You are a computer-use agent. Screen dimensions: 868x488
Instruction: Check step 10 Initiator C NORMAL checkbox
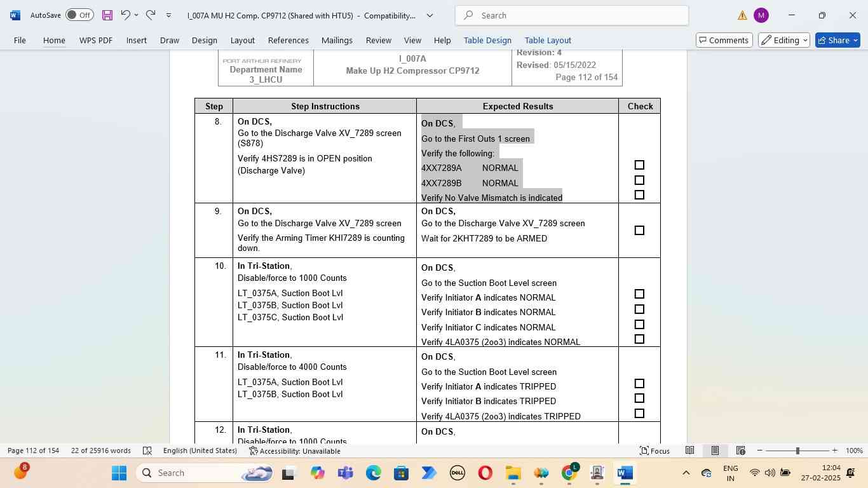pos(639,325)
